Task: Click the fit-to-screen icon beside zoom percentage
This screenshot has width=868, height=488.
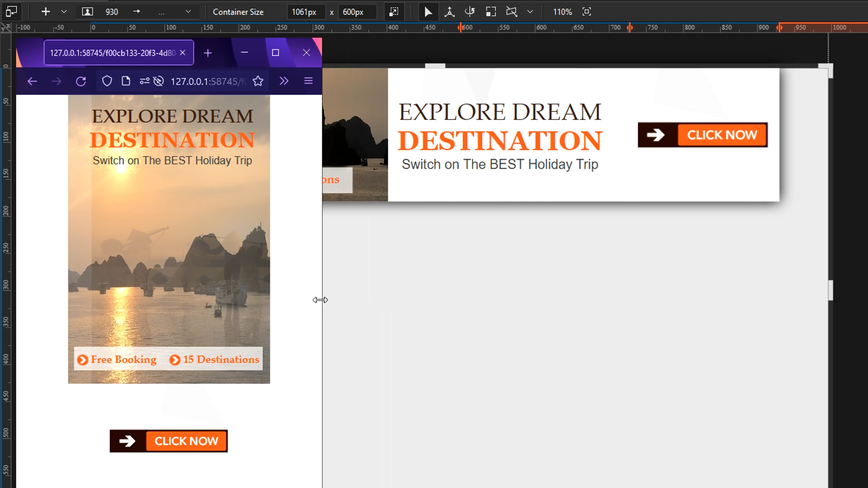Action: 586,11
